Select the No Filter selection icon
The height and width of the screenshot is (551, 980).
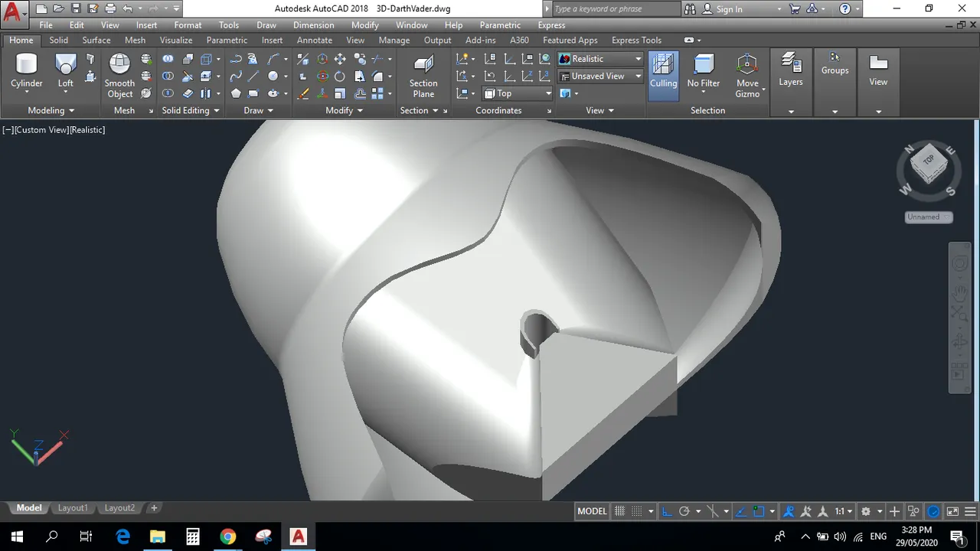tap(703, 72)
